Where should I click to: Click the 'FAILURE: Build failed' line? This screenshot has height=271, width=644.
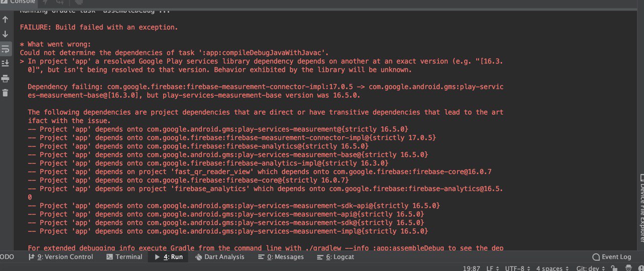pyautogui.click(x=99, y=27)
